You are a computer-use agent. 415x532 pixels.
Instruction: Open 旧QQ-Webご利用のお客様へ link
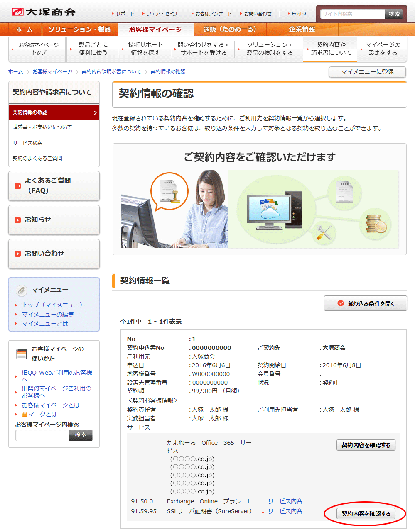click(x=57, y=376)
